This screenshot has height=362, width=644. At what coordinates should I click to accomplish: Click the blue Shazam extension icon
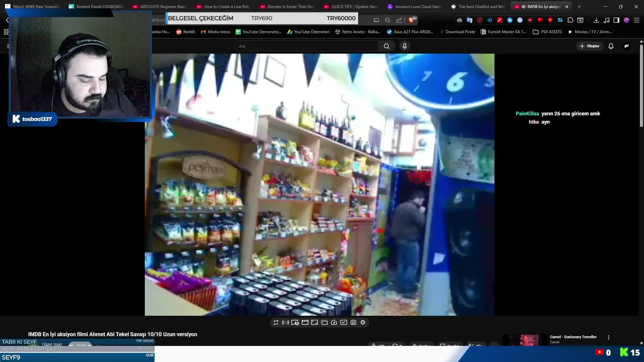[x=510, y=20]
